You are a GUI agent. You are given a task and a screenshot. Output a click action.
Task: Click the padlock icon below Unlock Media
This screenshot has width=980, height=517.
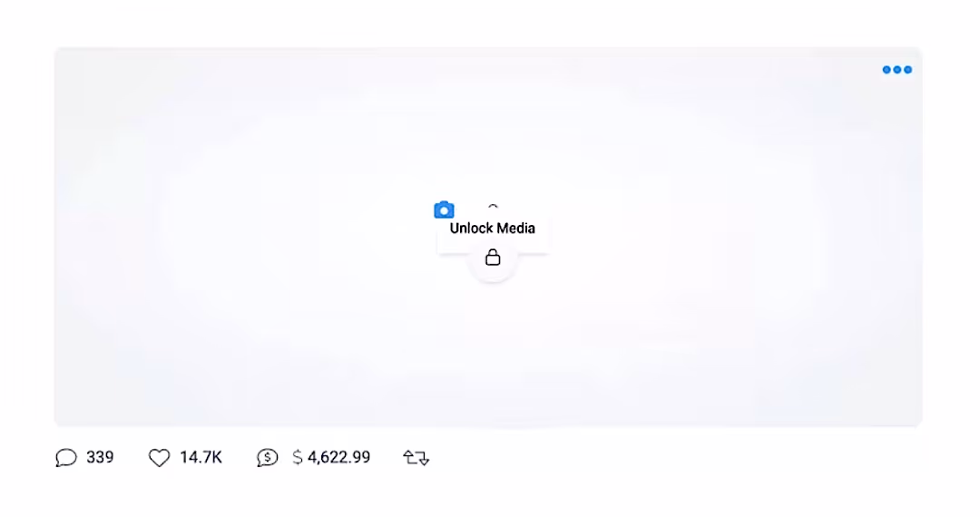click(493, 258)
